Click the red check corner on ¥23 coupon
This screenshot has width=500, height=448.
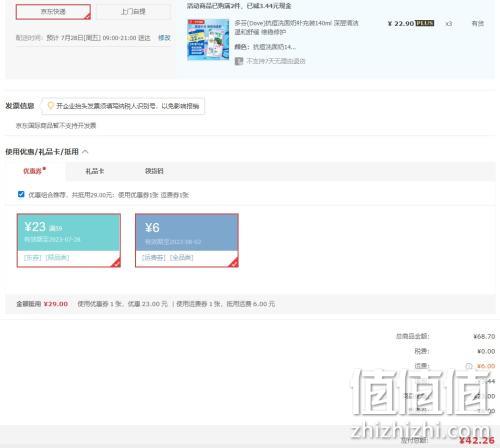point(116,262)
